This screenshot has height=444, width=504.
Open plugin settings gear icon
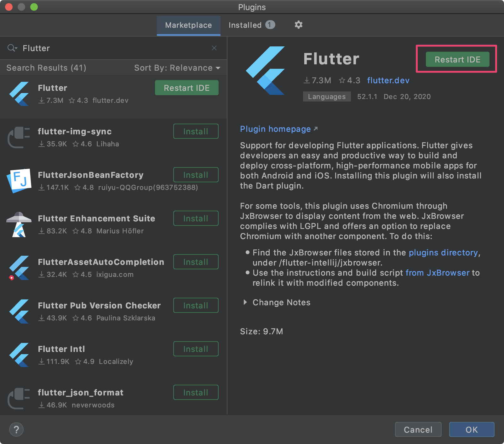[298, 25]
